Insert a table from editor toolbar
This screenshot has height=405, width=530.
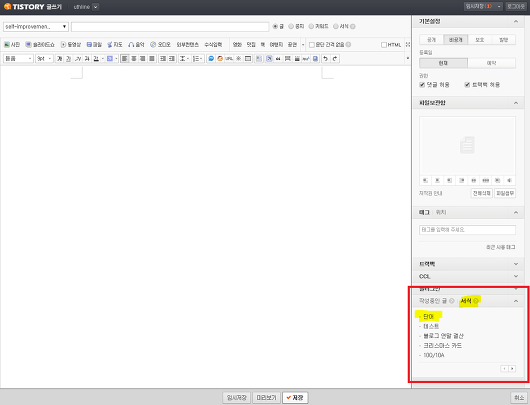click(248, 59)
